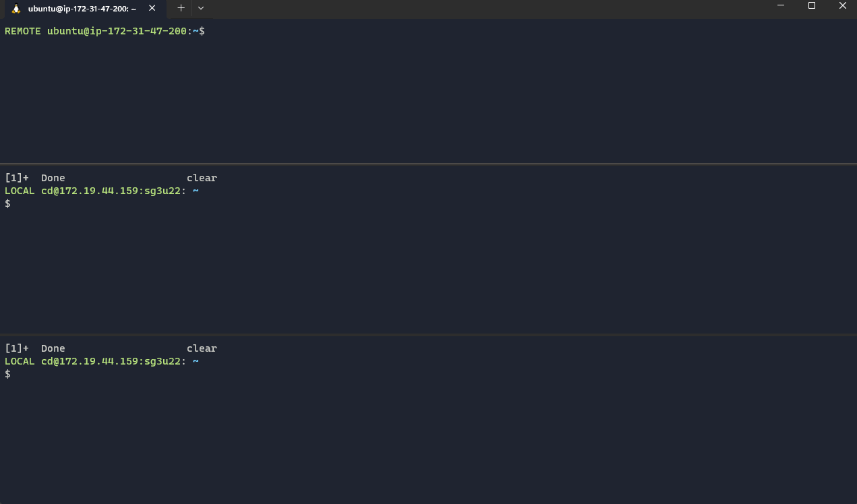Click the divider between middle and bottom panes
857x504 pixels.
pos(428,334)
